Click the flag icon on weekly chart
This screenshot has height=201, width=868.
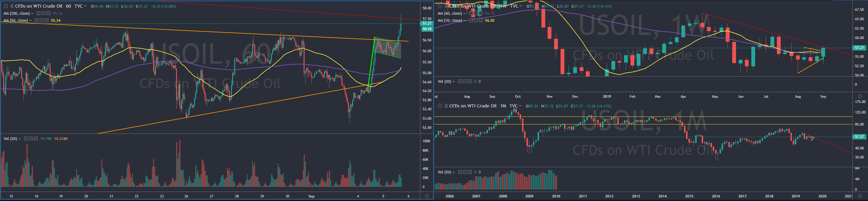pyautogui.click(x=446, y=6)
